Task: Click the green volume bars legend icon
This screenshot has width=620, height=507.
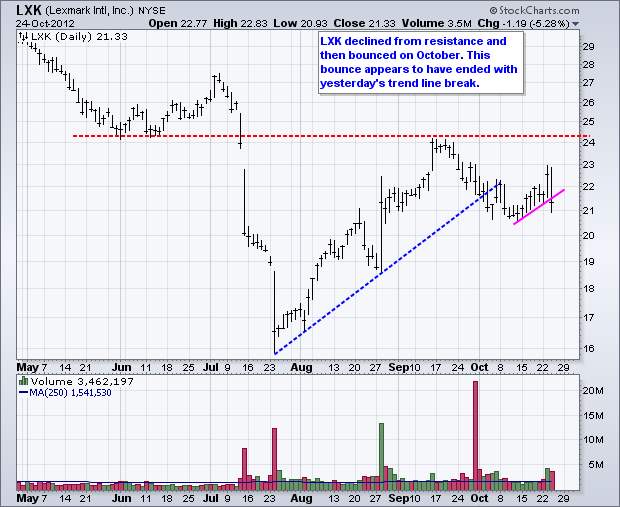Action: click(x=23, y=381)
